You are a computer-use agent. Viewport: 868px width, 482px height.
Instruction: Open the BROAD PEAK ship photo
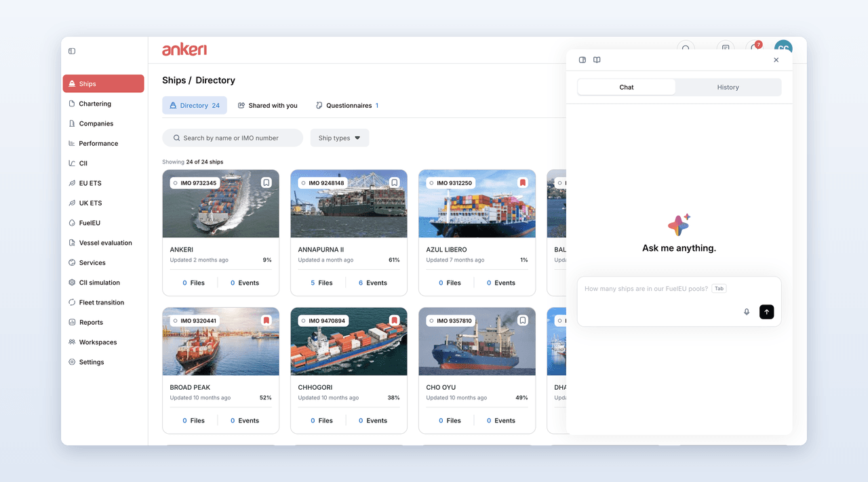click(x=221, y=342)
